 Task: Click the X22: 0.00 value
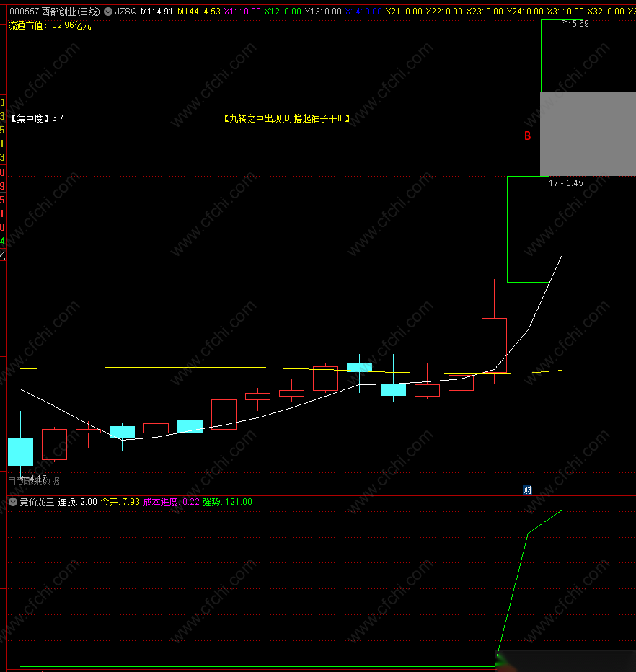[x=444, y=12]
